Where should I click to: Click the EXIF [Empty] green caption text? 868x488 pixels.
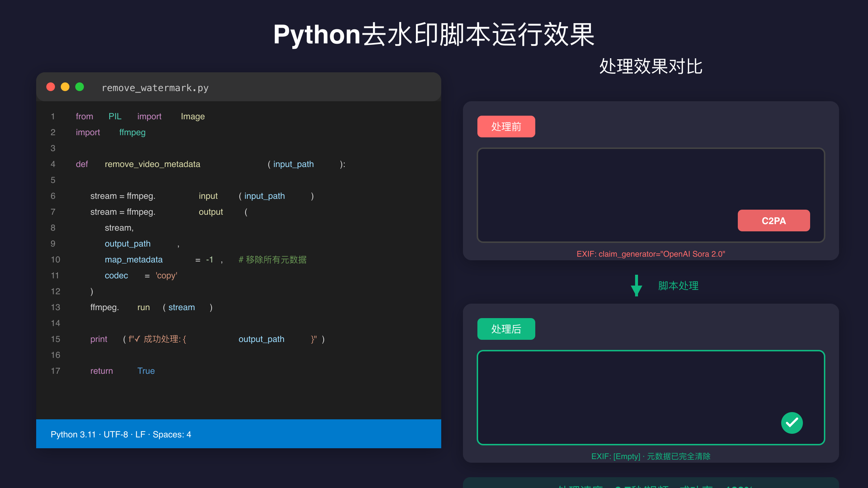click(651, 456)
